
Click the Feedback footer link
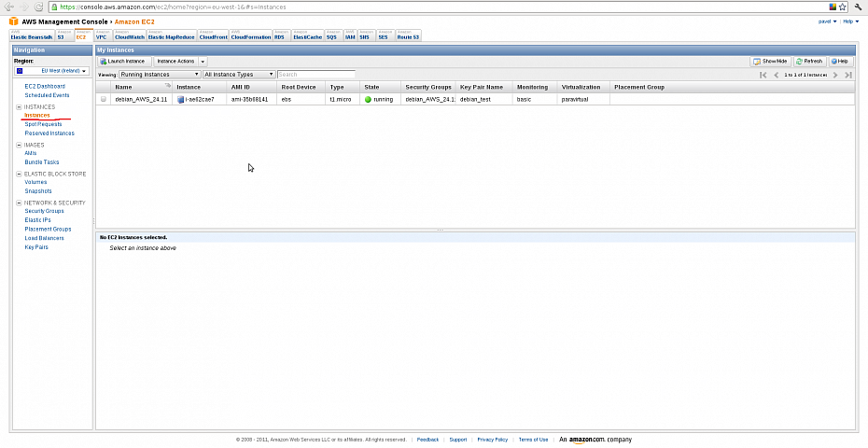427,440
